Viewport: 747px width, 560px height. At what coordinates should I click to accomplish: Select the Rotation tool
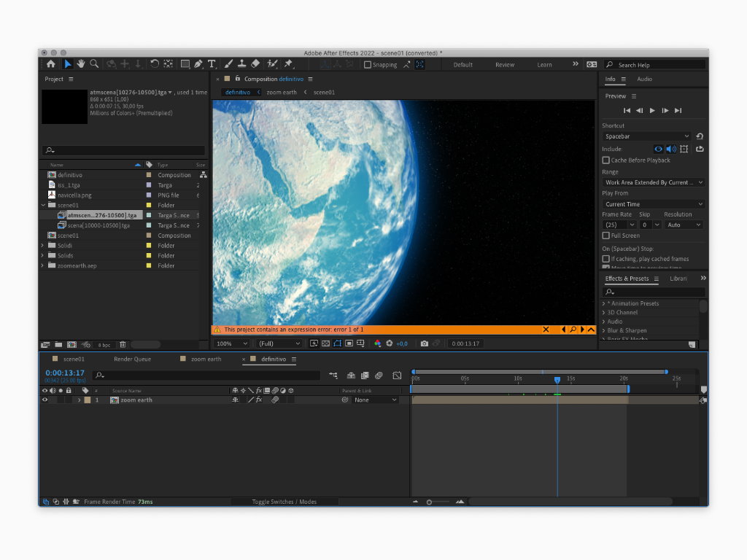tap(155, 64)
